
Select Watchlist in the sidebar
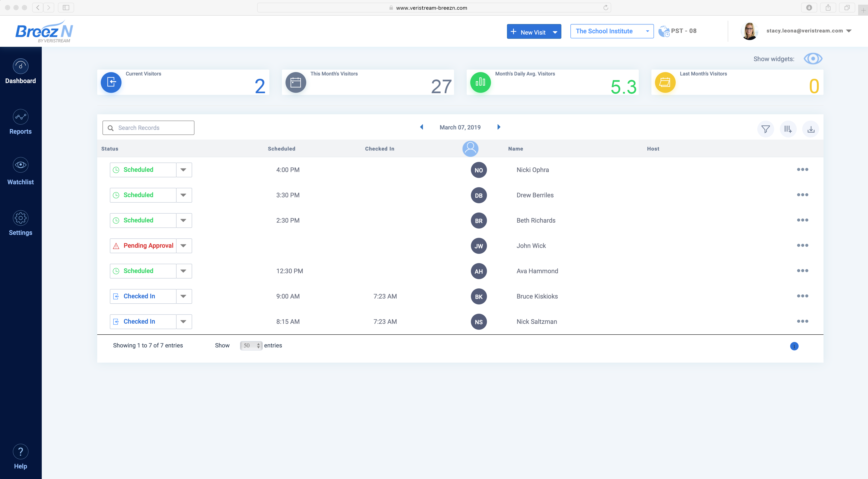pos(20,171)
